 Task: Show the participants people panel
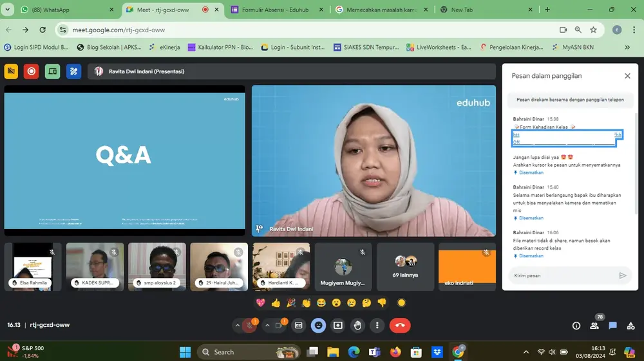pos(594,326)
